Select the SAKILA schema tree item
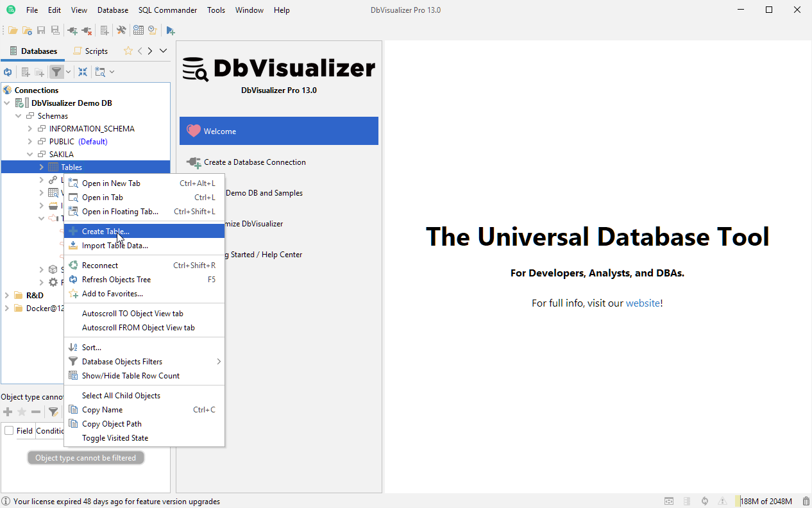 (61, 154)
